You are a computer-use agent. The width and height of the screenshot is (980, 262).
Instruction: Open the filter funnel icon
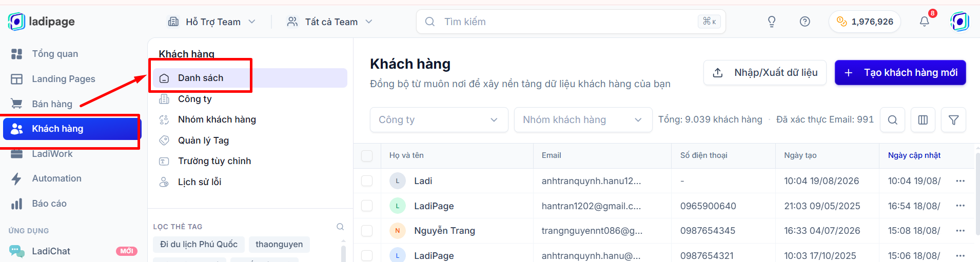[x=953, y=120]
